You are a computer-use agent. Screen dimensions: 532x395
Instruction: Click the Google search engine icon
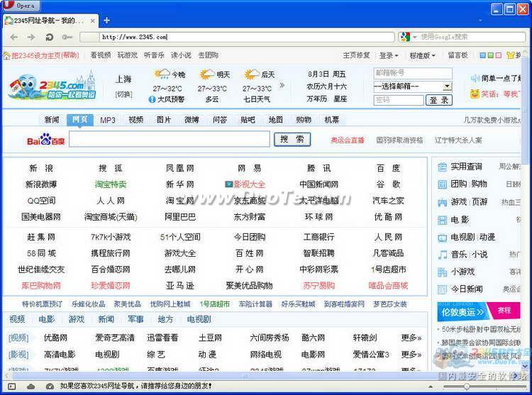[405, 37]
